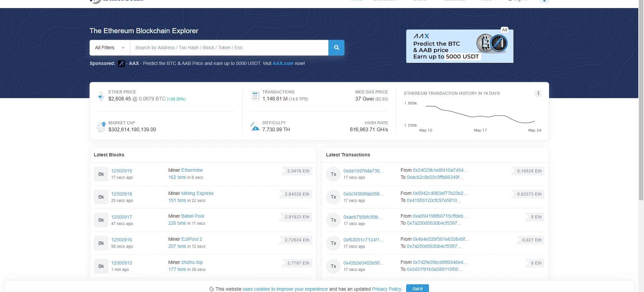Click the Bk icon for block 12500919
The image size is (644, 292).
pos(101,174)
